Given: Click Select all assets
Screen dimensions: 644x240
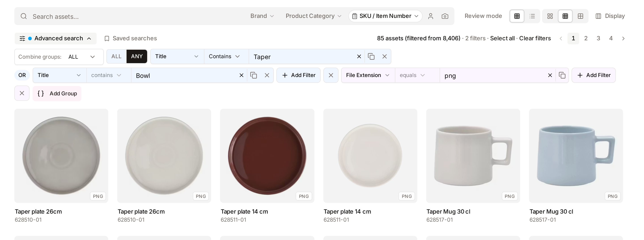Looking at the screenshot, I should click(502, 38).
